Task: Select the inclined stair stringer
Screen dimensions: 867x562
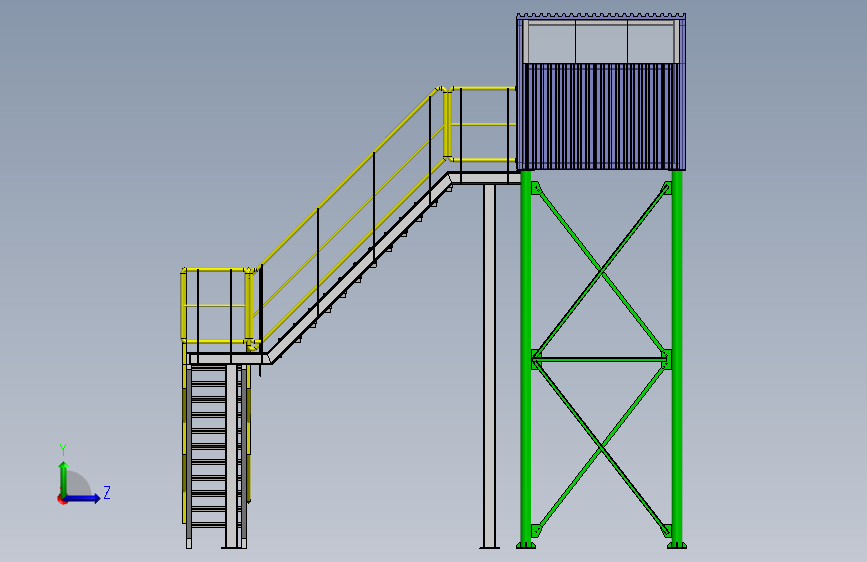Action: (359, 268)
